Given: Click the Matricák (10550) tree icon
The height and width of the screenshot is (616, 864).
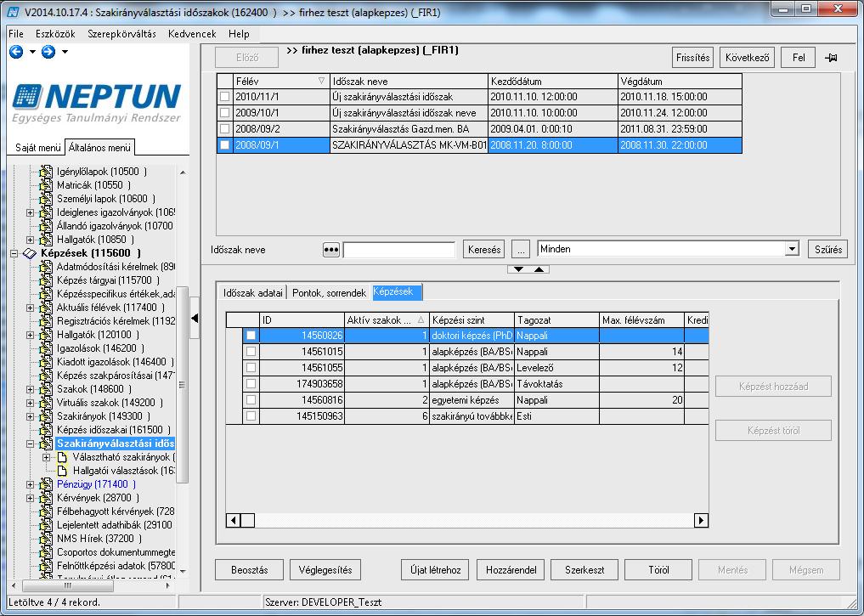Looking at the screenshot, I should [x=46, y=185].
